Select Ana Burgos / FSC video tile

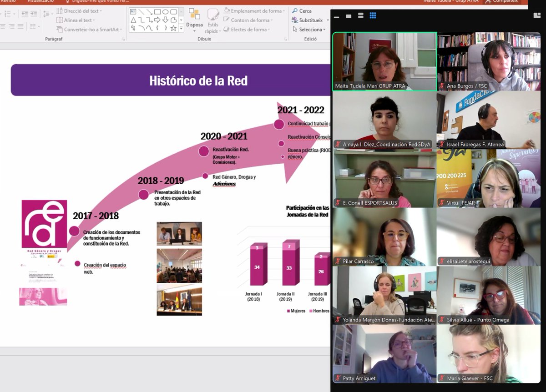pos(489,61)
